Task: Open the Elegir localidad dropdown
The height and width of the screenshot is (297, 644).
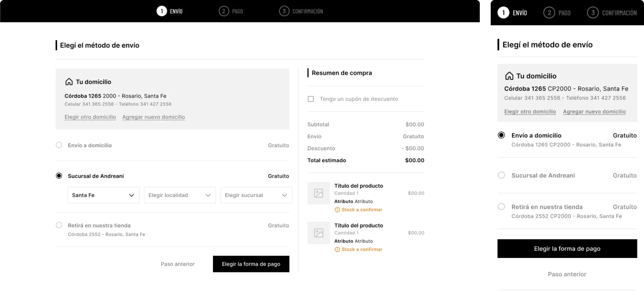Action: [180, 195]
